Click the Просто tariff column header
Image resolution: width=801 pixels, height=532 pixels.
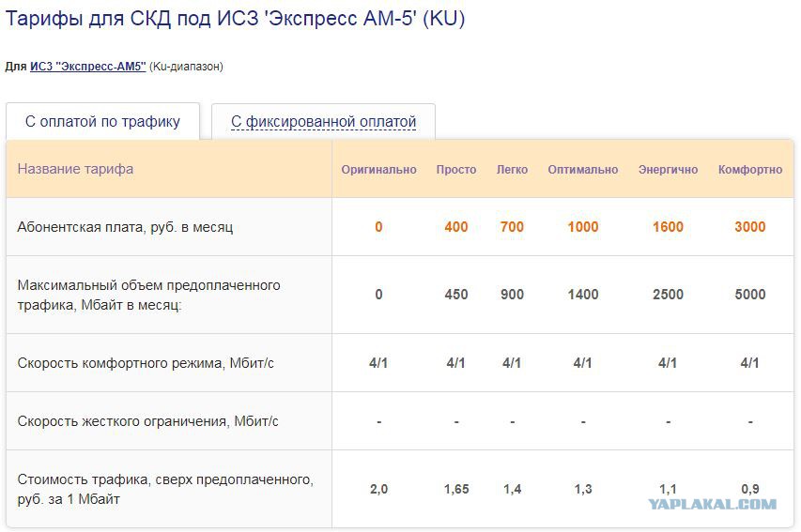click(x=456, y=170)
